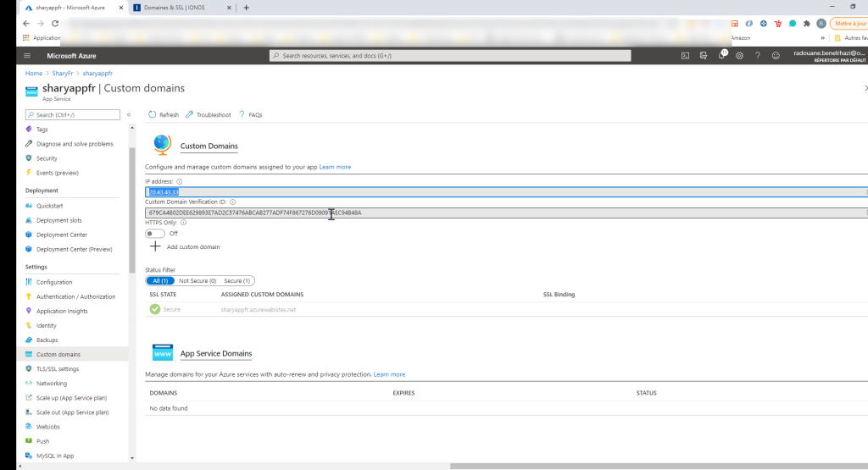Select the All (1) status filter

[160, 281]
